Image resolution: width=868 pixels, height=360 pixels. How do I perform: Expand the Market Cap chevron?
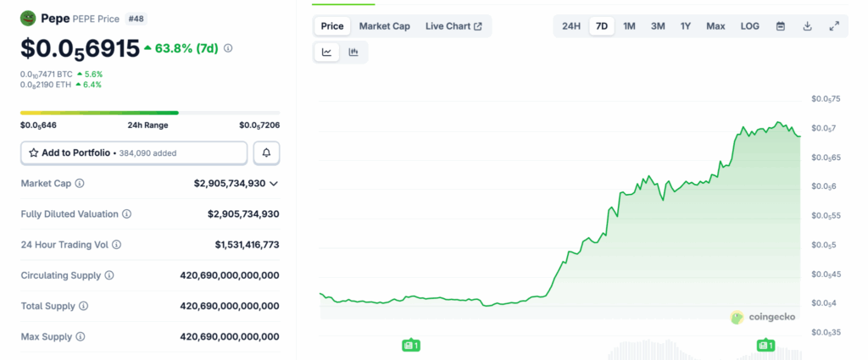pyautogui.click(x=274, y=183)
